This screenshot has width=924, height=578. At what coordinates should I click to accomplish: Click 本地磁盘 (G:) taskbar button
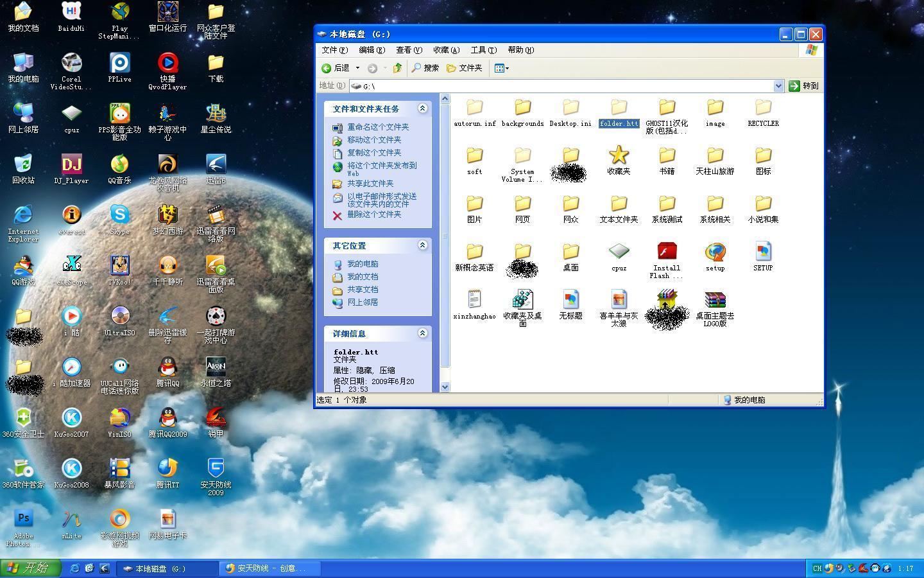coord(169,568)
